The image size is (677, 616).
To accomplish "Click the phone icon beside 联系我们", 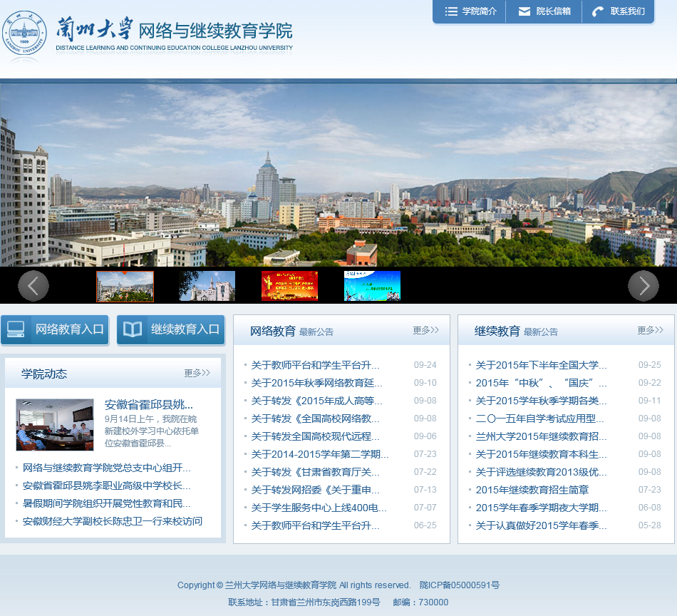I will pyautogui.click(x=598, y=11).
